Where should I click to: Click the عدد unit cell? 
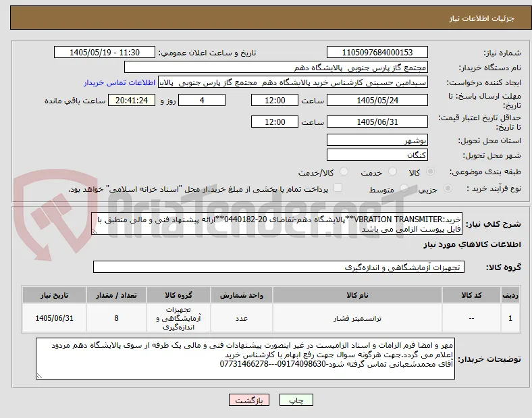click(x=242, y=318)
